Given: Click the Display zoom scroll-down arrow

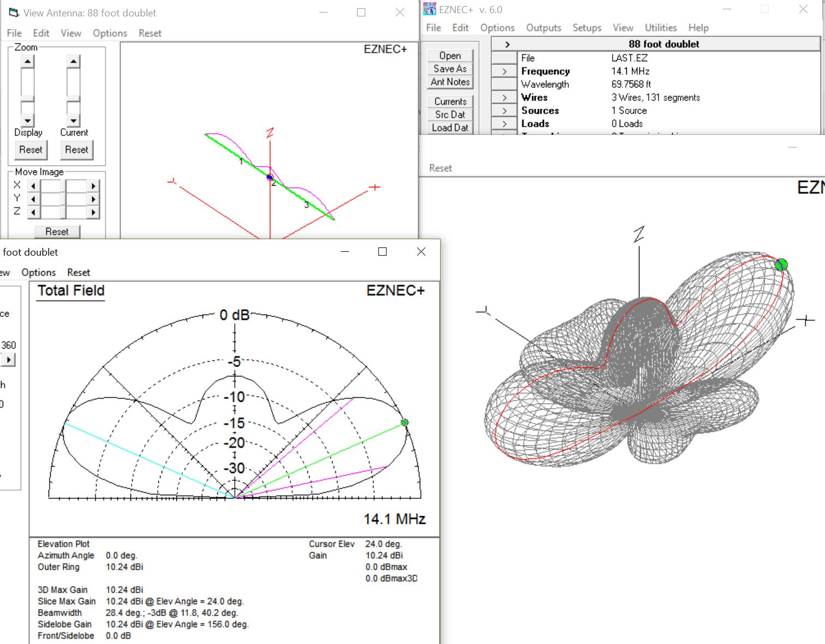Looking at the screenshot, I should [27, 120].
